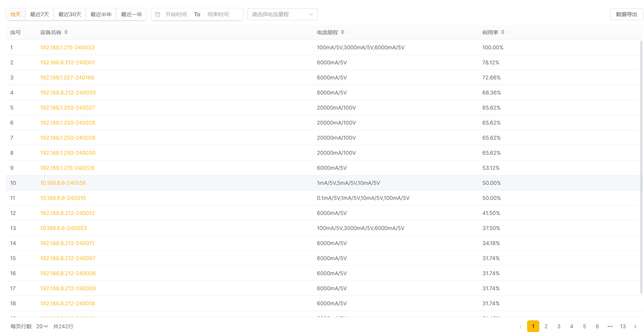Open device 192.168.1.250-240029
644x332 pixels.
tap(68, 138)
